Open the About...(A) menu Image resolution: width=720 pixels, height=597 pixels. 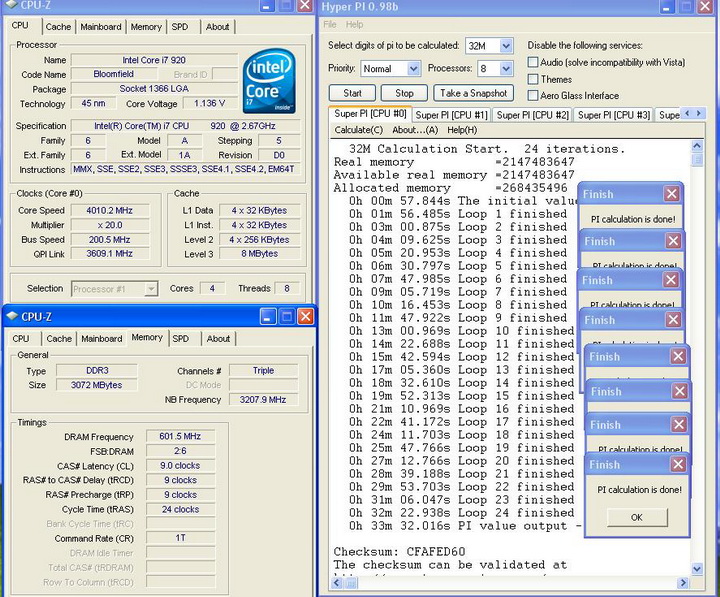pyautogui.click(x=415, y=130)
